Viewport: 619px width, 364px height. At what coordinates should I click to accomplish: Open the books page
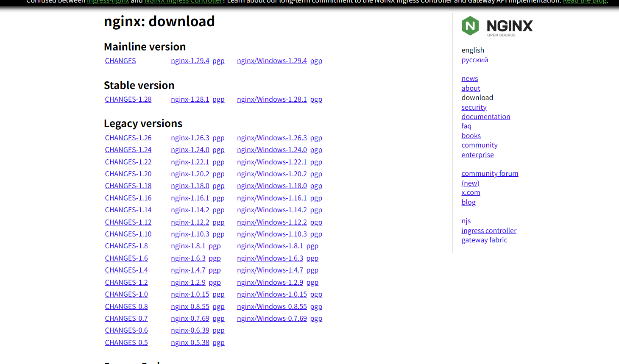click(471, 136)
